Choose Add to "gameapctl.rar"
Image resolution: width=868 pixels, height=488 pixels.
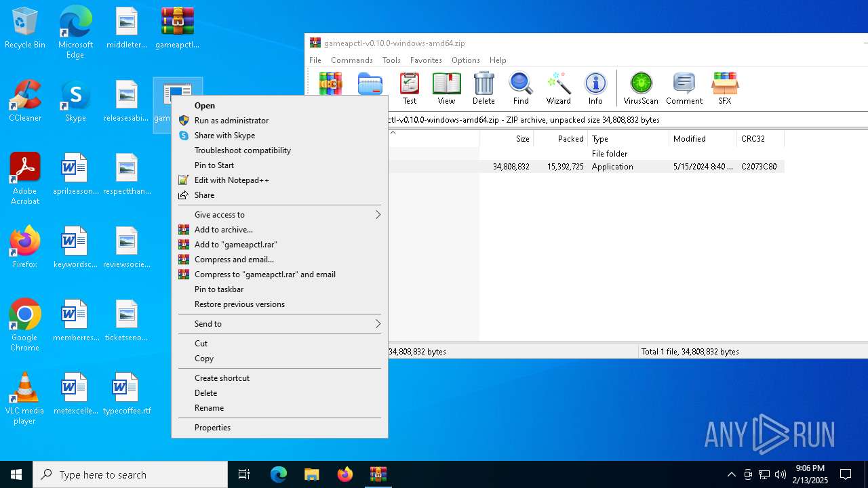(x=280, y=245)
